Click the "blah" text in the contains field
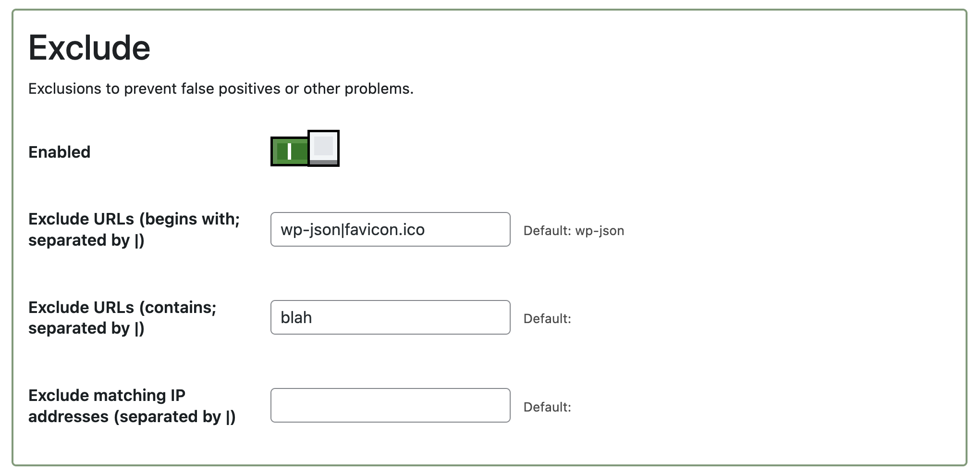This screenshot has width=980, height=475. click(x=296, y=318)
